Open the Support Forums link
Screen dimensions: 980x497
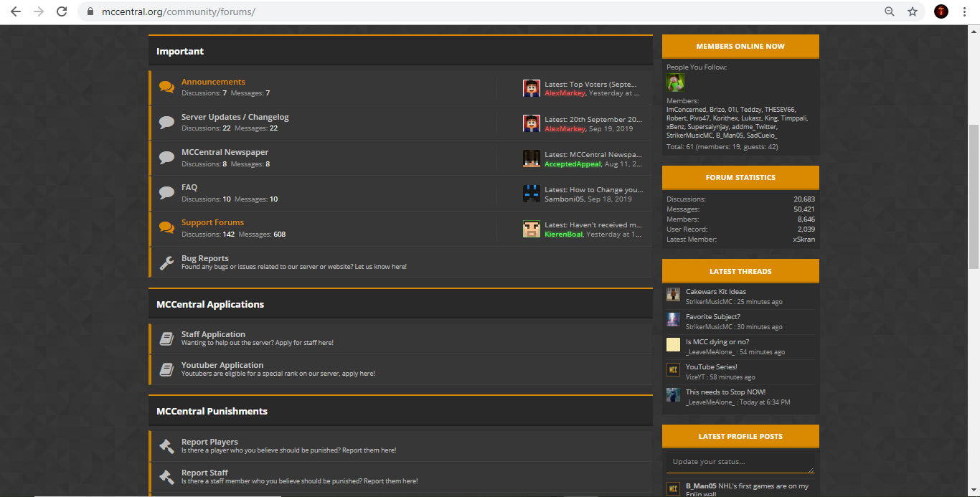click(212, 222)
